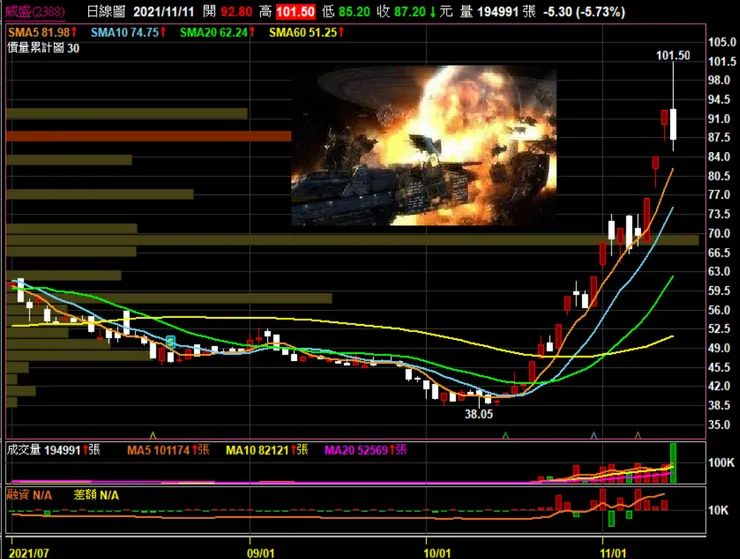This screenshot has height=559, width=740.
Task: Click the date 2021/11/11 in header
Action: pos(164,11)
